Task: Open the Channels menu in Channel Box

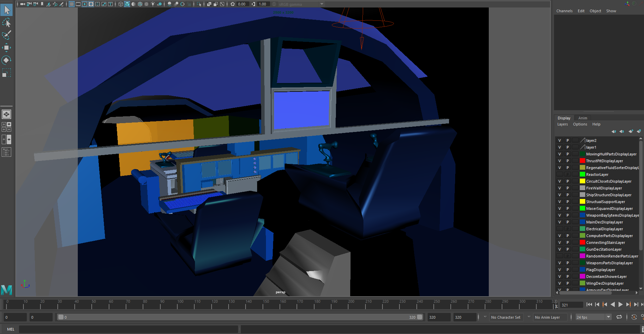Action: tap(564, 11)
